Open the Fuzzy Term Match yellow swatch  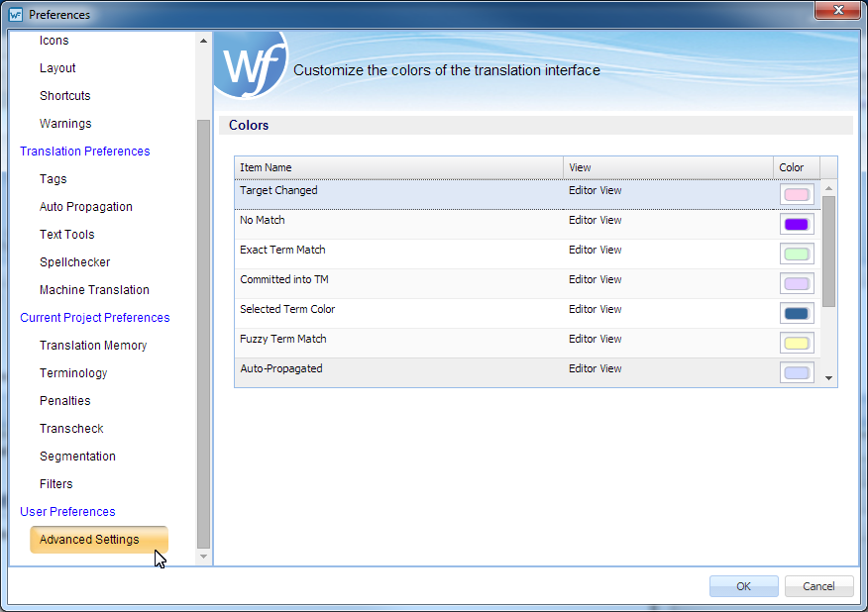tap(797, 344)
